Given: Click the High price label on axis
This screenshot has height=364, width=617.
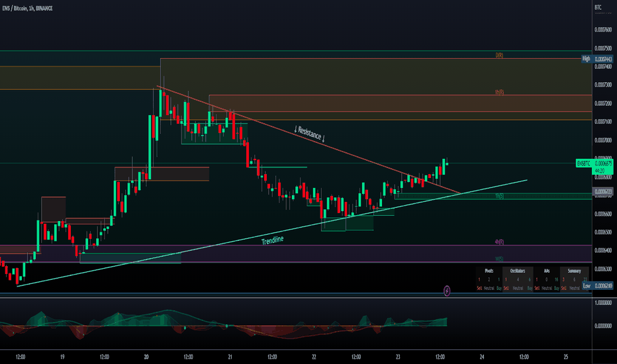Looking at the screenshot, I should click(x=597, y=59).
